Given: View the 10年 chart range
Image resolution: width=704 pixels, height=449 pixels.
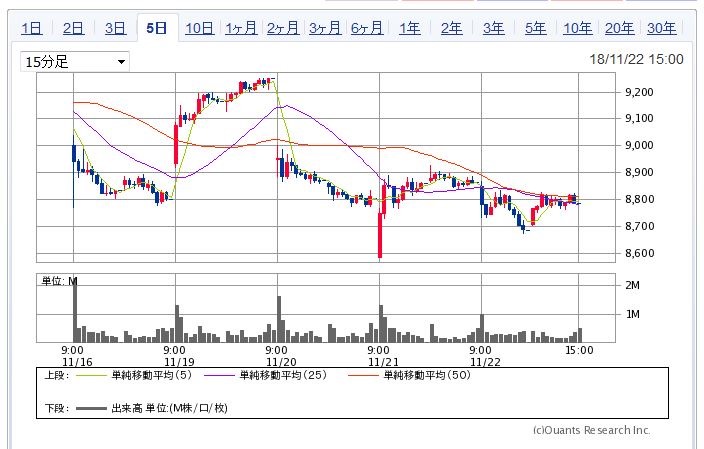Looking at the screenshot, I should [x=577, y=28].
